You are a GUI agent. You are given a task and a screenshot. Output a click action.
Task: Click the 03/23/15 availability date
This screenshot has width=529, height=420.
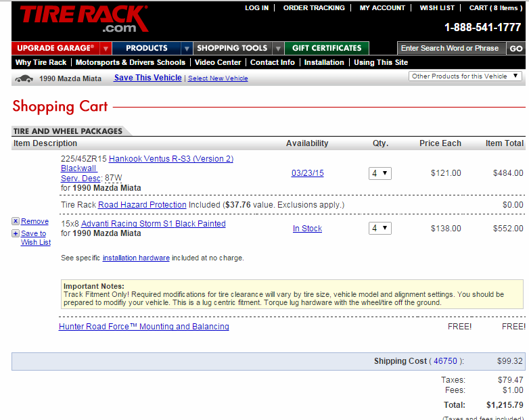click(307, 173)
